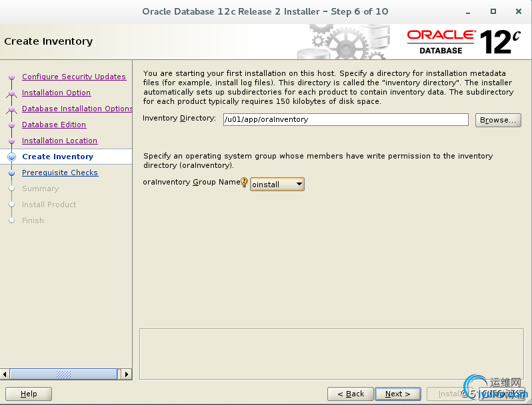Click the Configure Security Updates step bullet icon

point(11,77)
